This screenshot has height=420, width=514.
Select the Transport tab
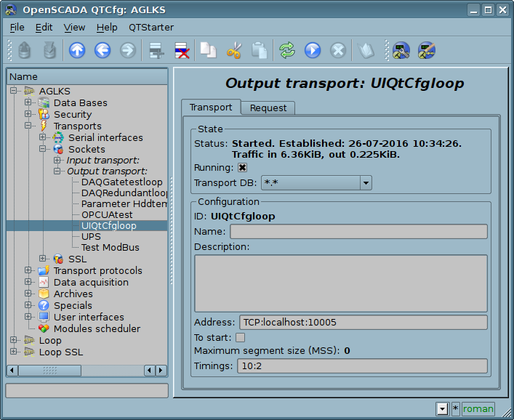(211, 107)
